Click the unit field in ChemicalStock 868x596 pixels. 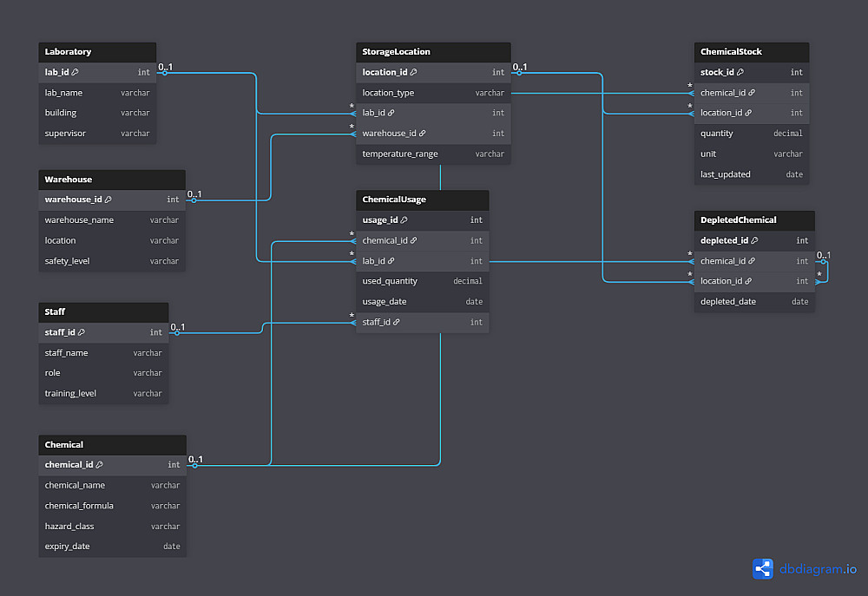pyautogui.click(x=752, y=154)
